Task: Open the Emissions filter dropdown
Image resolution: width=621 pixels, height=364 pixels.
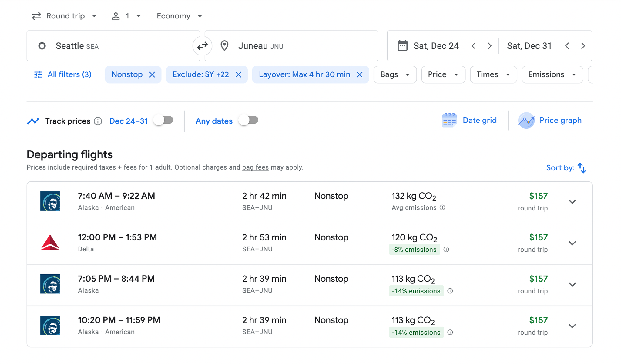Action: [552, 74]
